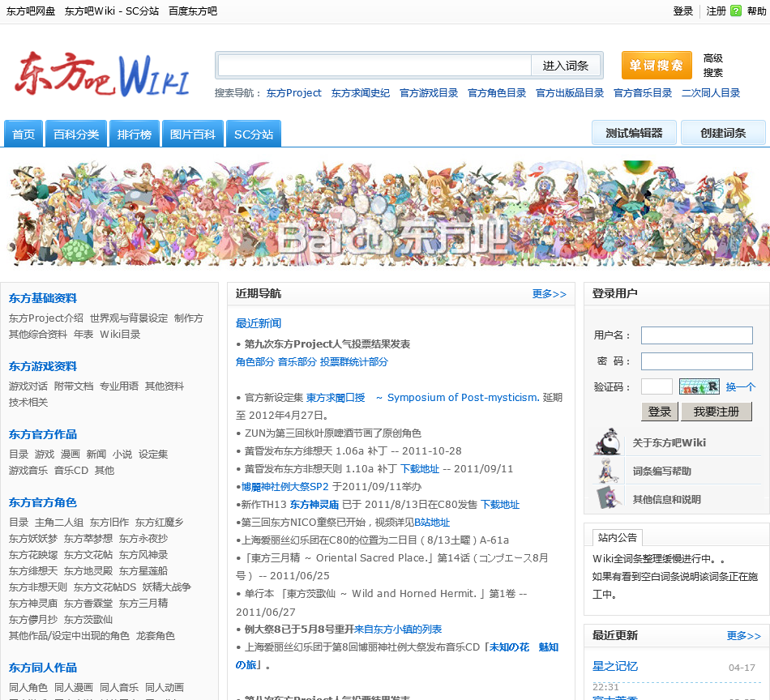Open 官方角色目录 link
The height and width of the screenshot is (700, 770).
pos(497,93)
